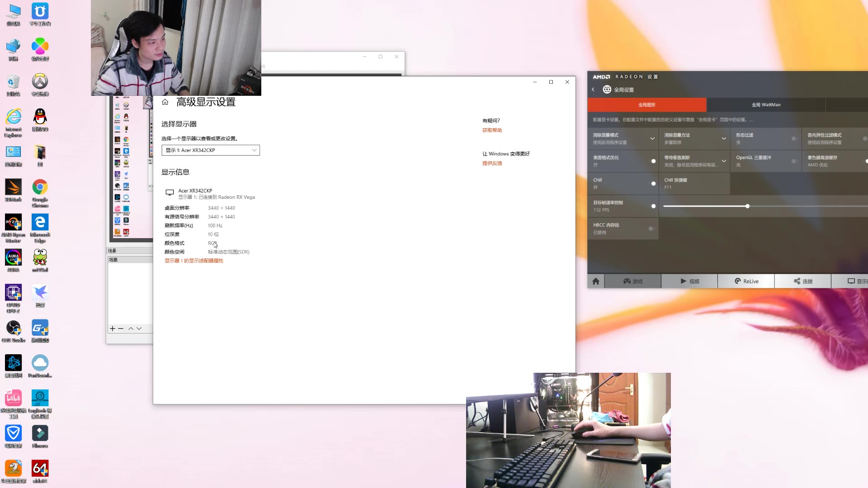Screen dimensions: 868x488
Task: Open the 3DMark desktop icon
Action: 13,187
